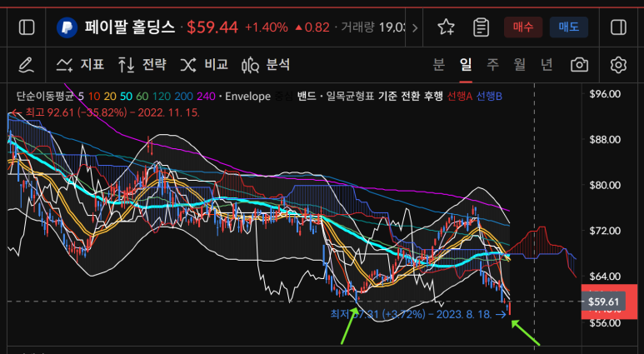Select the pencil drawing tool
This screenshot has width=644, height=354.
coord(27,65)
